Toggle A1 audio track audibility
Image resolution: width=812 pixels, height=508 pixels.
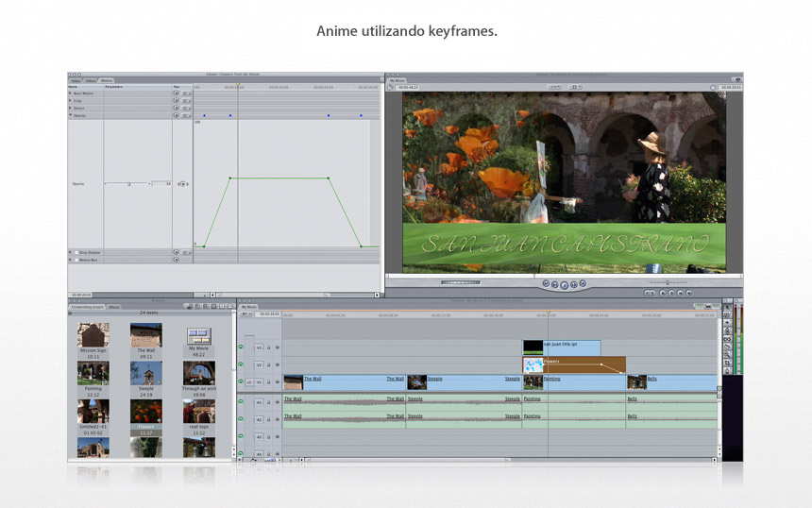pyautogui.click(x=241, y=400)
